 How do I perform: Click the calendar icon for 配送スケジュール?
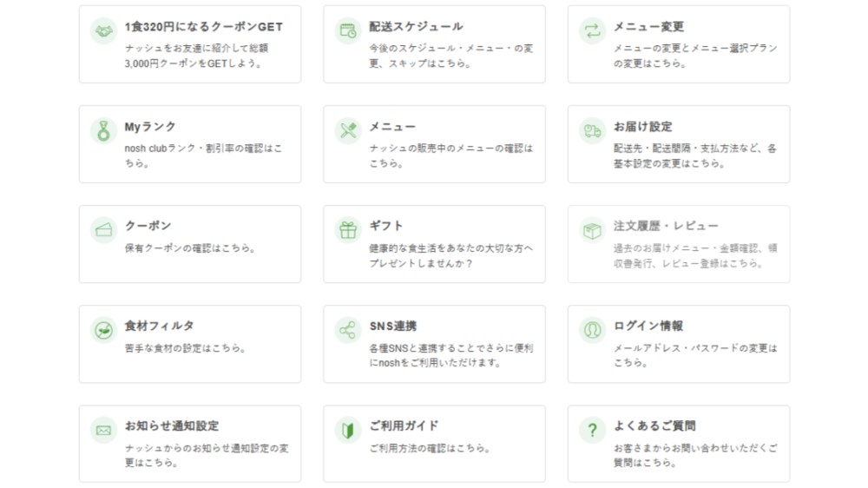tap(348, 31)
